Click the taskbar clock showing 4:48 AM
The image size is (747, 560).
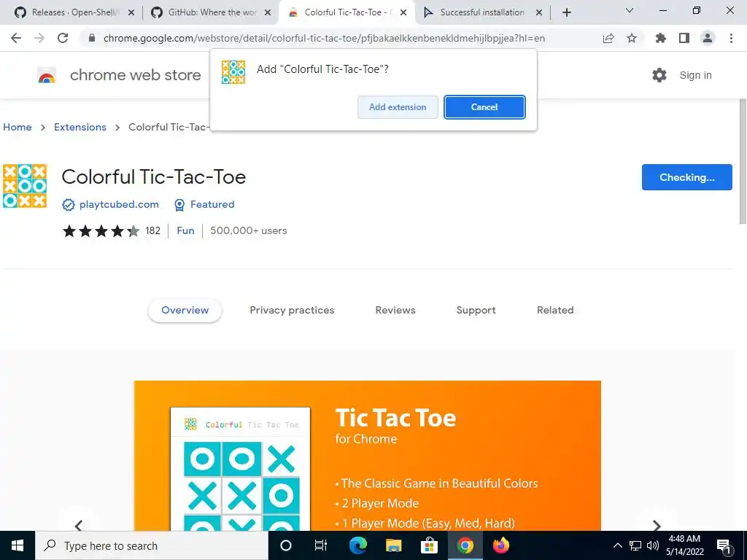click(684, 545)
